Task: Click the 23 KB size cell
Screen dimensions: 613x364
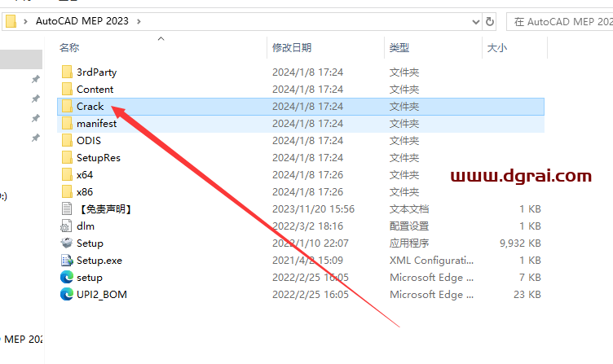Action: pyautogui.click(x=527, y=295)
